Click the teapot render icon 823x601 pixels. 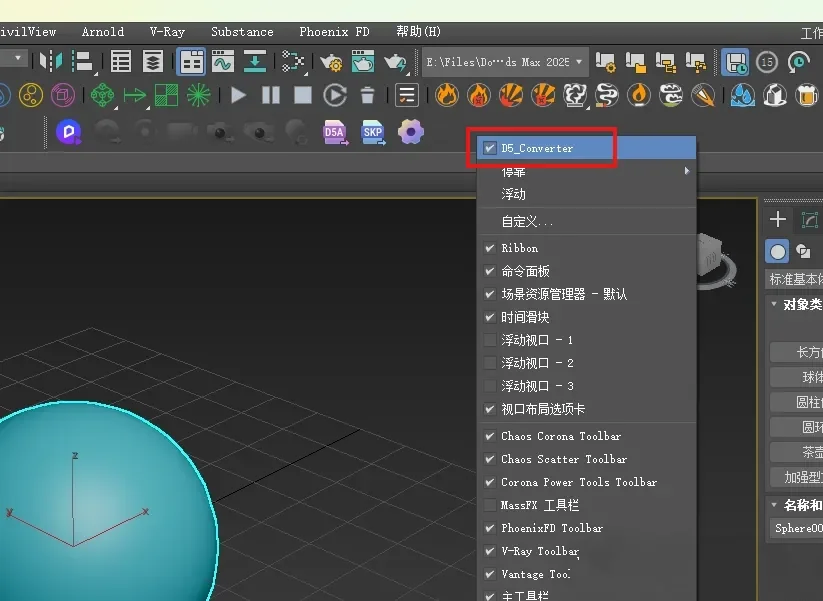click(x=396, y=62)
